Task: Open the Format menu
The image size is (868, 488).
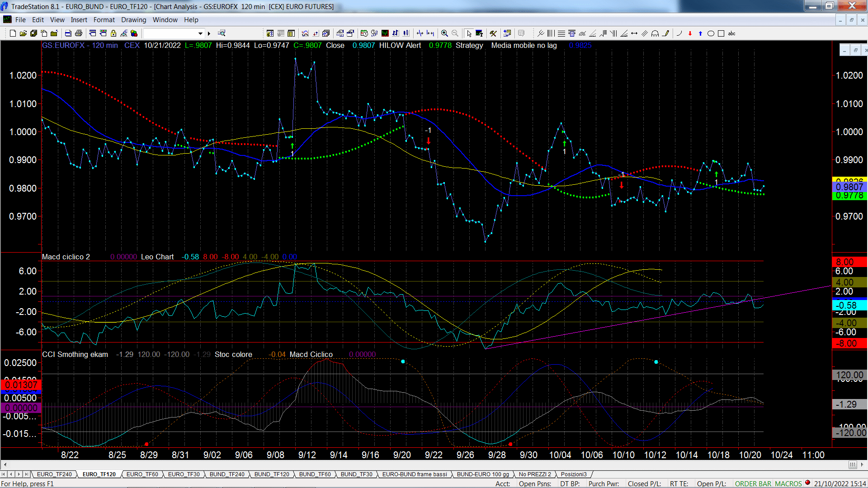Action: pos(104,19)
